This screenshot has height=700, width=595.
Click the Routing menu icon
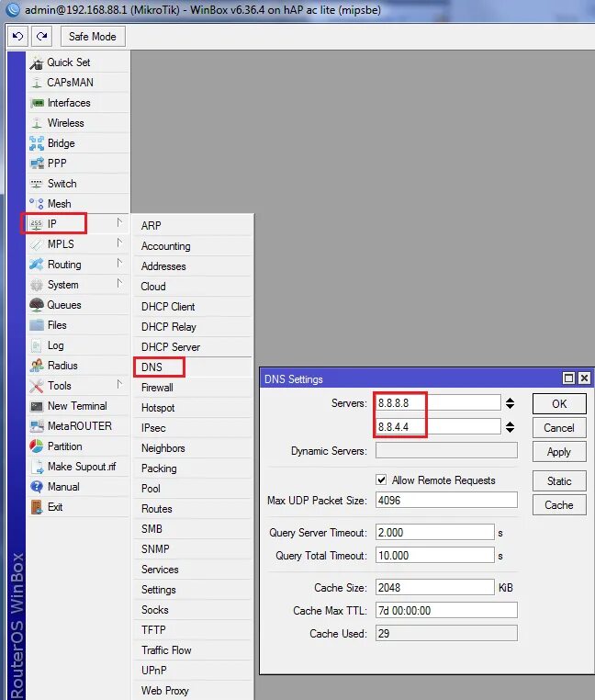[x=37, y=265]
